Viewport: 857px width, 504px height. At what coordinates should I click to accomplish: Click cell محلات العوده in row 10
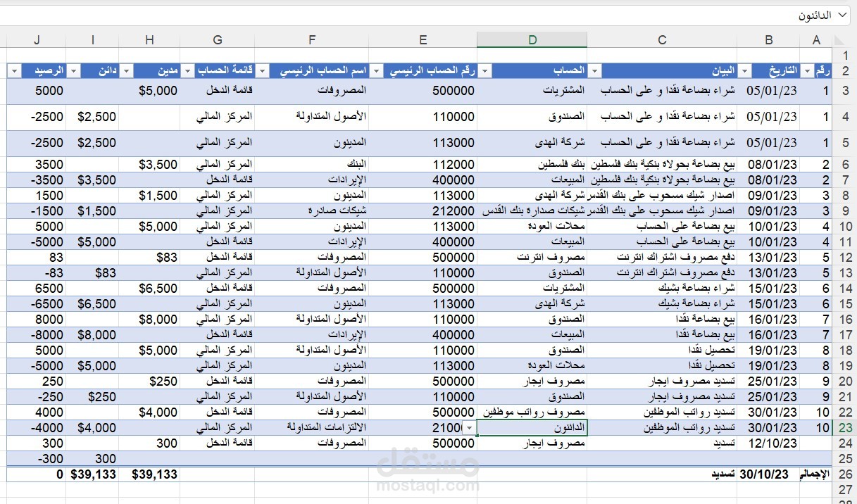532,227
